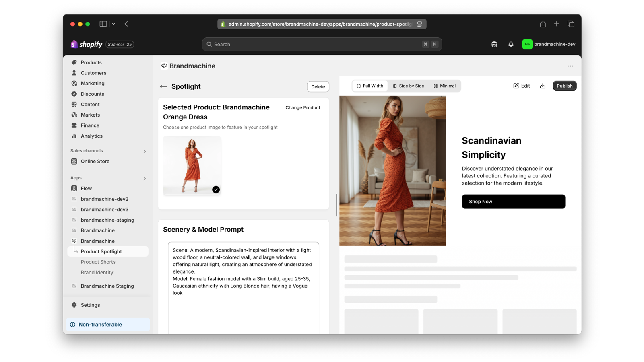The image size is (644, 362).
Task: Click the Brandmachine app title header
Action: click(192, 66)
